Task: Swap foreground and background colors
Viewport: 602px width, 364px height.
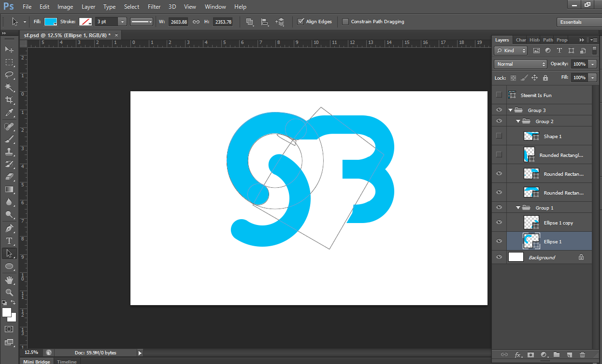Action: point(14,302)
